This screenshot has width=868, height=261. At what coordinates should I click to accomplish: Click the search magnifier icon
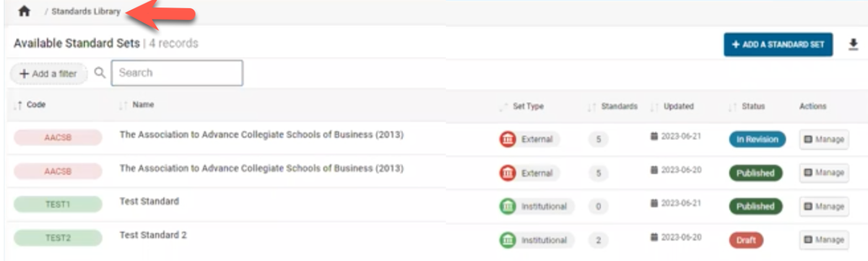pyautogui.click(x=99, y=73)
